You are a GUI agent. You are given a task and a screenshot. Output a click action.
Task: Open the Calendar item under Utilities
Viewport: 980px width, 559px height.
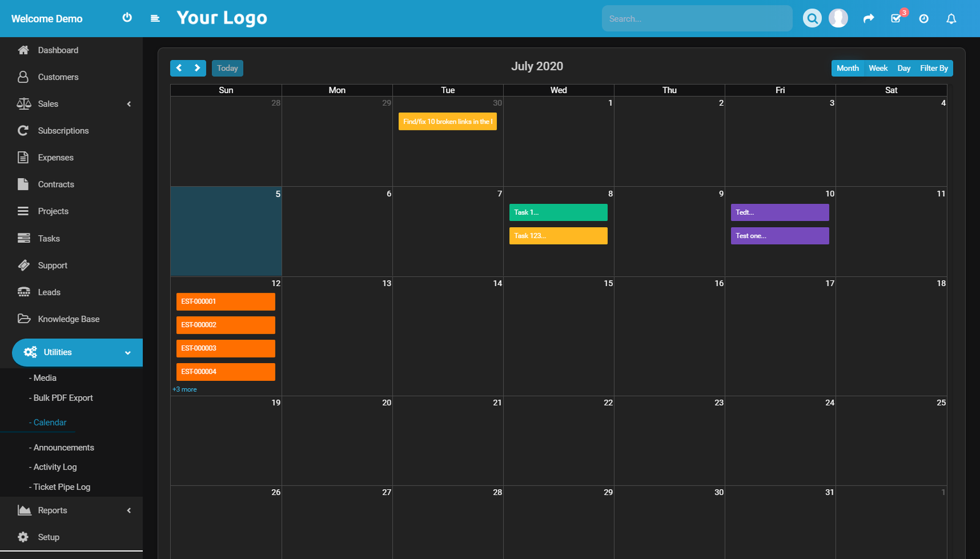[50, 422]
